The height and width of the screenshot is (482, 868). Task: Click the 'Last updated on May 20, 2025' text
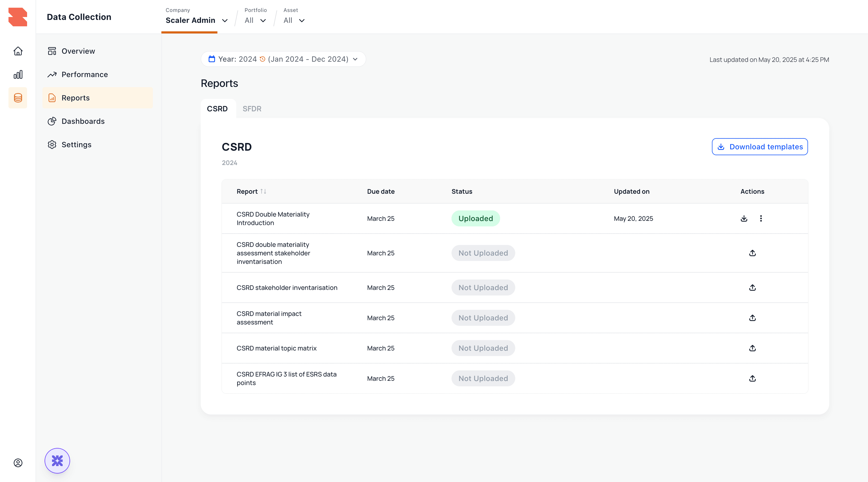pyautogui.click(x=769, y=60)
